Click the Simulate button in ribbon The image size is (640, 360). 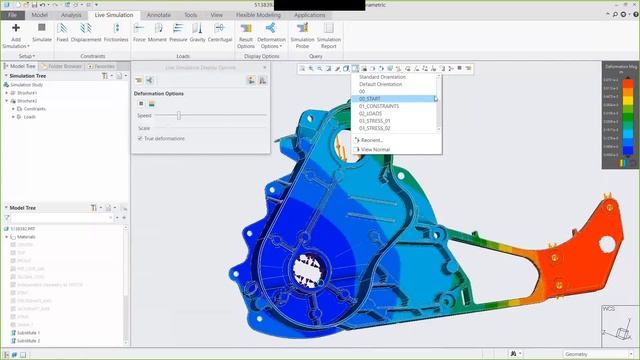42,32
